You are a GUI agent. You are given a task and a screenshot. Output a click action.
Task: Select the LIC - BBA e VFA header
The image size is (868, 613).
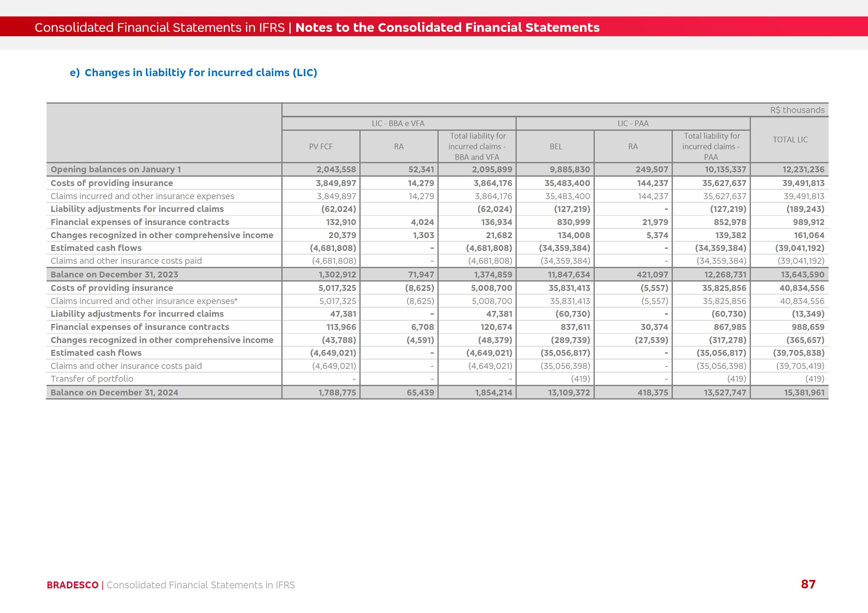pos(398,124)
